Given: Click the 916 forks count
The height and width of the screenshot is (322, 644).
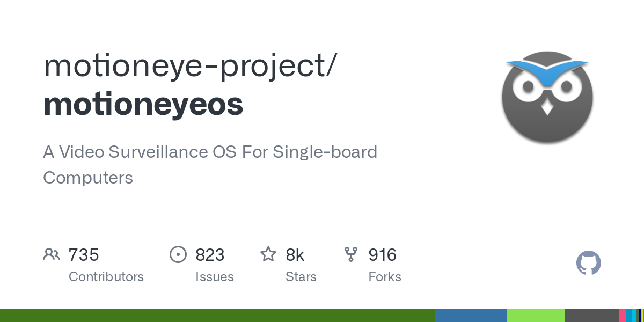Looking at the screenshot, I should [x=382, y=255].
